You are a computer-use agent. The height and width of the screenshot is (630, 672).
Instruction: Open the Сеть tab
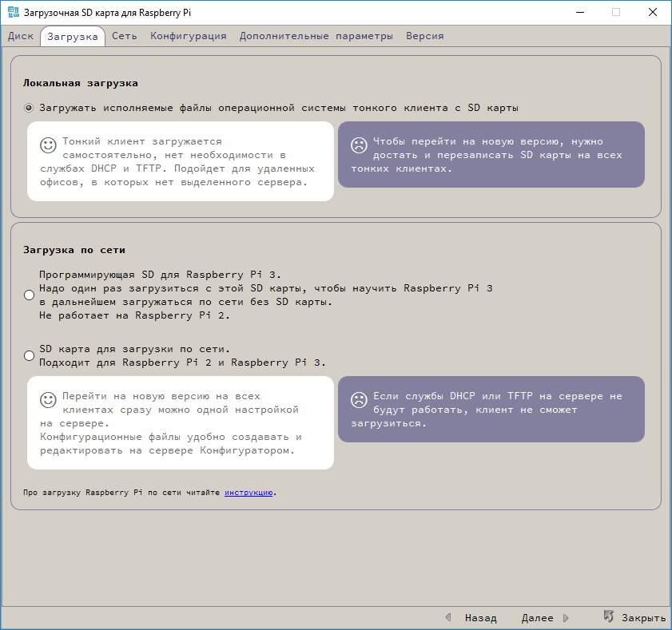(124, 36)
